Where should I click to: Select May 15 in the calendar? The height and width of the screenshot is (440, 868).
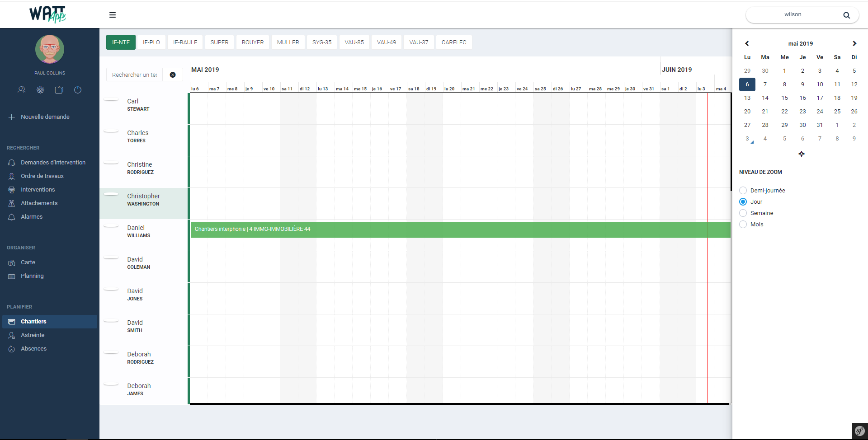[784, 98]
